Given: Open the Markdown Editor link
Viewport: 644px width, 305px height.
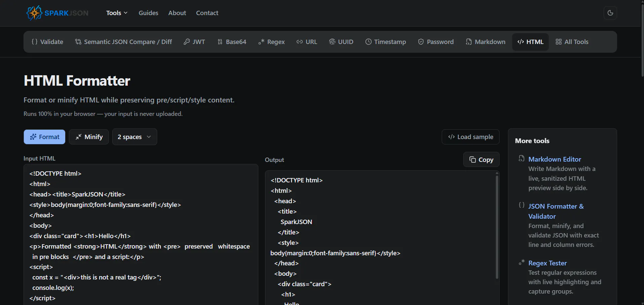Looking at the screenshot, I should (555, 159).
